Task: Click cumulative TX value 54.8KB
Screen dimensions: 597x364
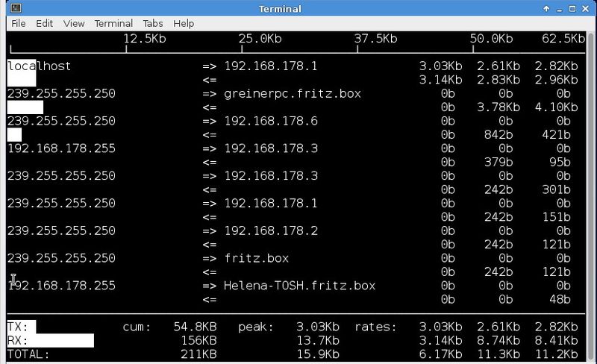Action: (x=195, y=327)
